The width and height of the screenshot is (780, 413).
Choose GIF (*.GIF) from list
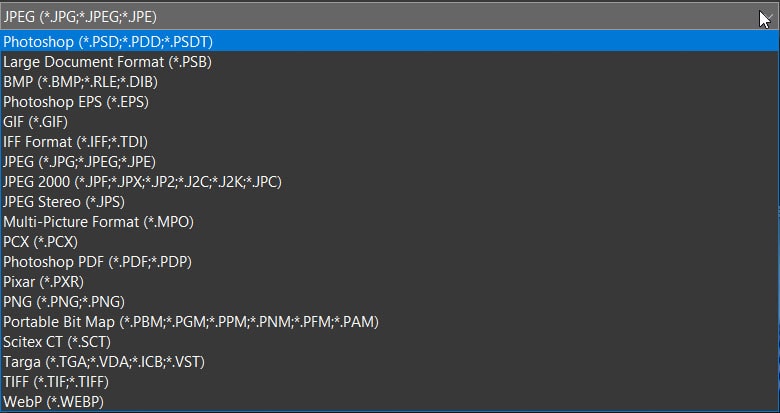point(390,122)
